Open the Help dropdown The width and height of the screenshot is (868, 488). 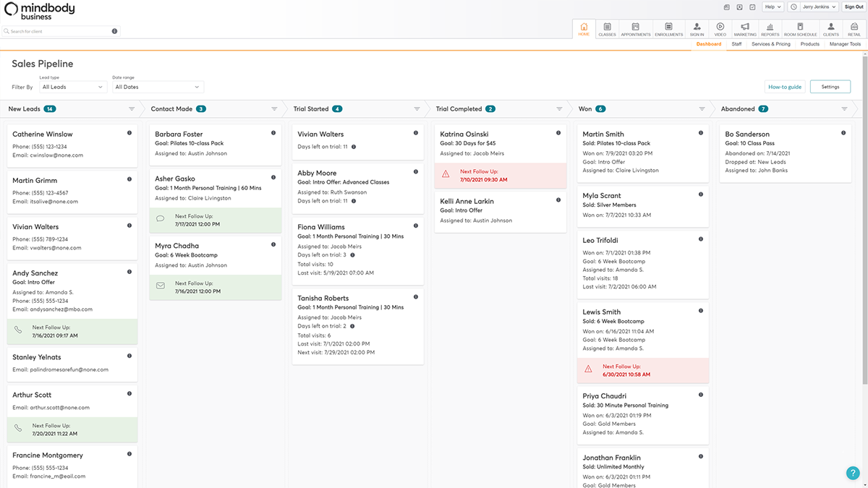pyautogui.click(x=773, y=7)
